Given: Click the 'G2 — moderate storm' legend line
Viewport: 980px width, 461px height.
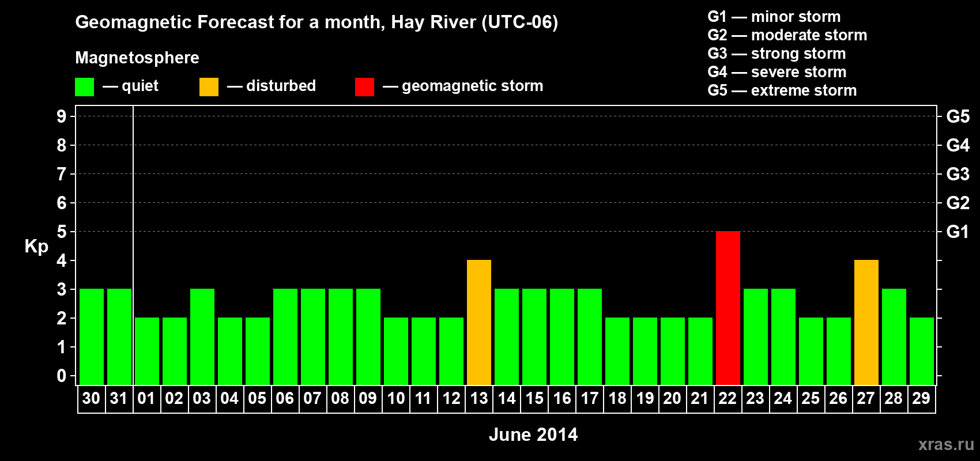Looking at the screenshot, I should (787, 35).
